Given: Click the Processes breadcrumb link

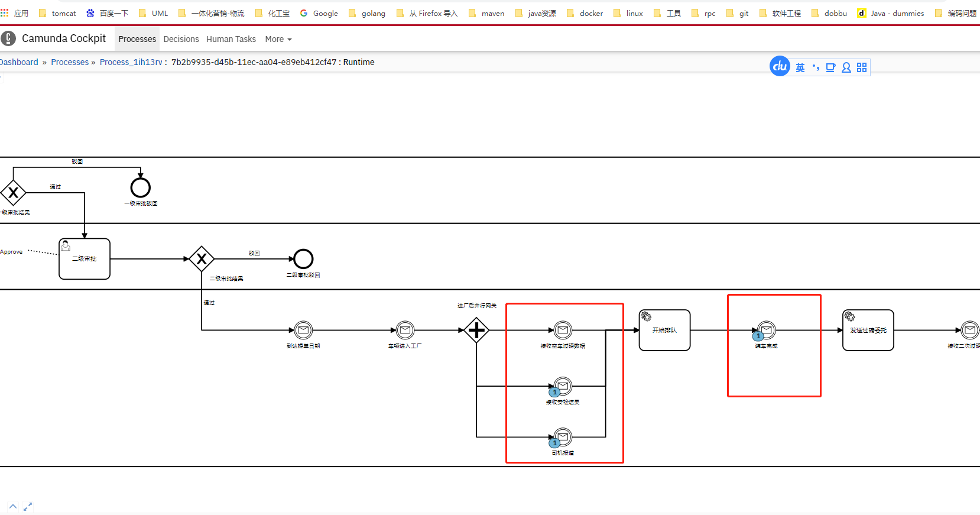Looking at the screenshot, I should pos(70,62).
